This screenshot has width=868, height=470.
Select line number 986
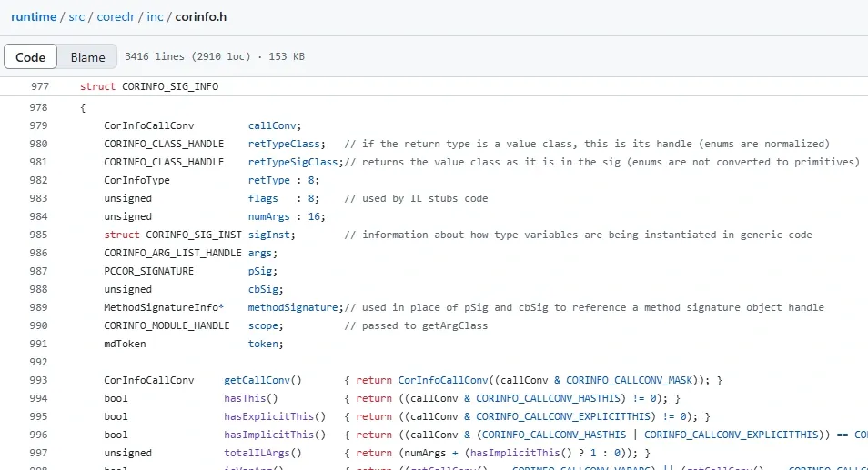(39, 253)
